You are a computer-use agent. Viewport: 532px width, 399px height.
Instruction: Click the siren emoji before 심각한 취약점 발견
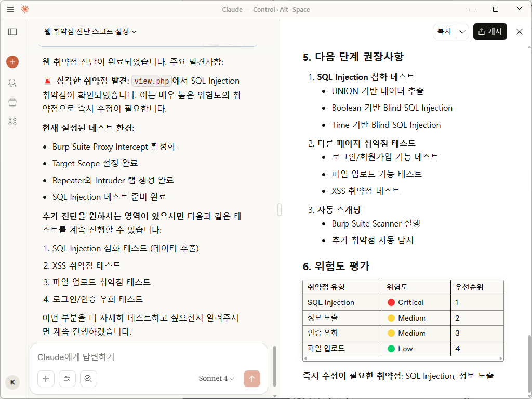click(x=48, y=81)
